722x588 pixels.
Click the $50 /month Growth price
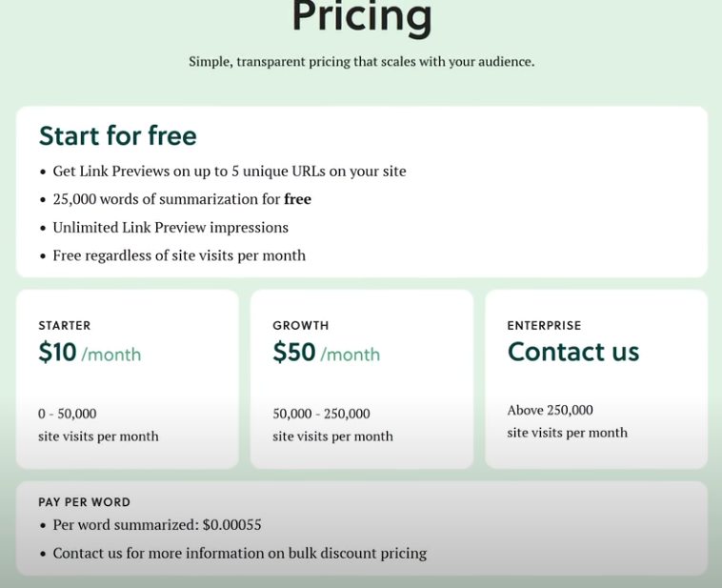pos(326,354)
